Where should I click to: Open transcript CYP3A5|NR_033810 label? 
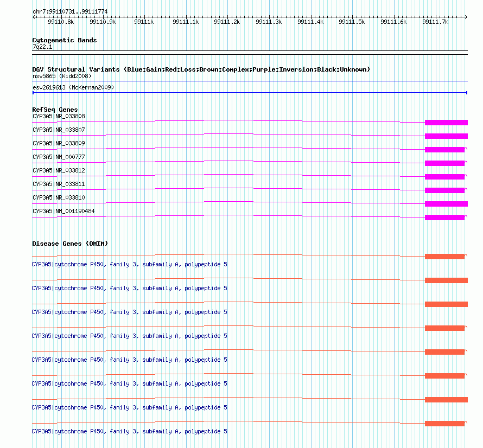(x=59, y=197)
